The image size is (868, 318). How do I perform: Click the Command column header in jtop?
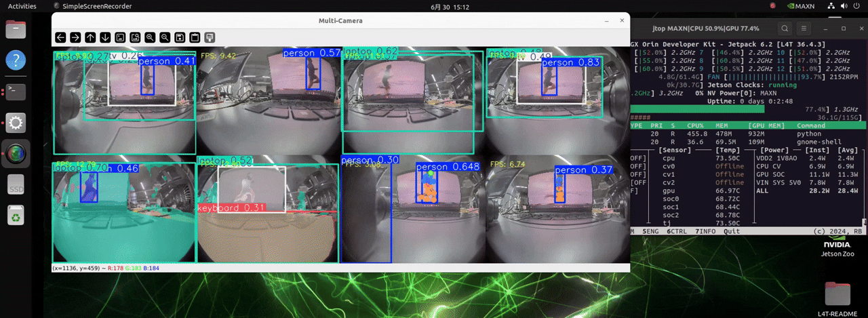[811, 125]
